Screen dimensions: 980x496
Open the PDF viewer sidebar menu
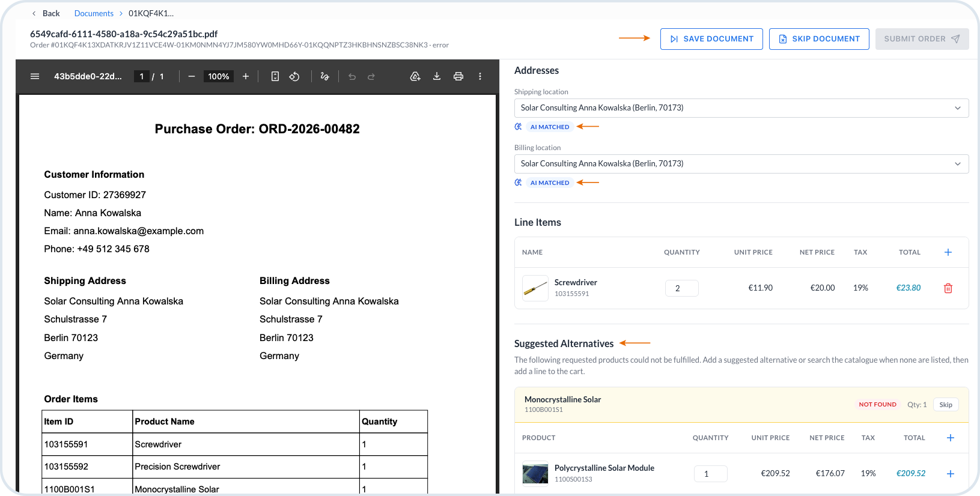[x=35, y=76]
